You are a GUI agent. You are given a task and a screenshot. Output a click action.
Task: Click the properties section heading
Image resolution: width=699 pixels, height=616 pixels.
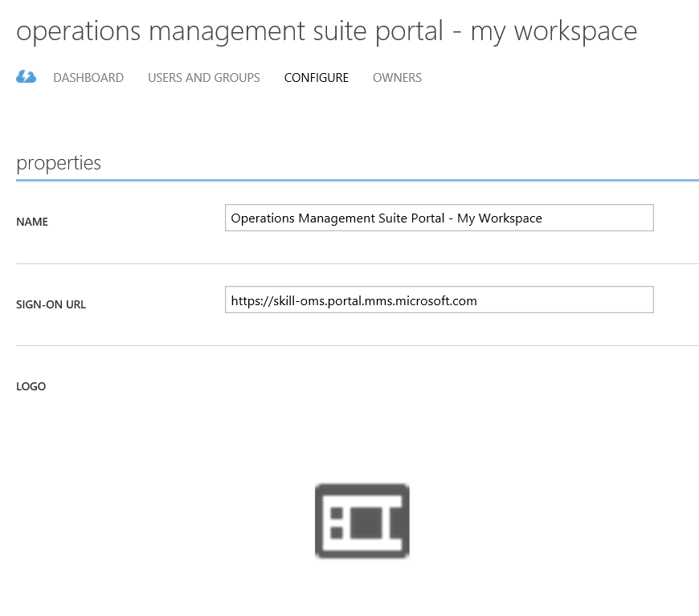[59, 164]
